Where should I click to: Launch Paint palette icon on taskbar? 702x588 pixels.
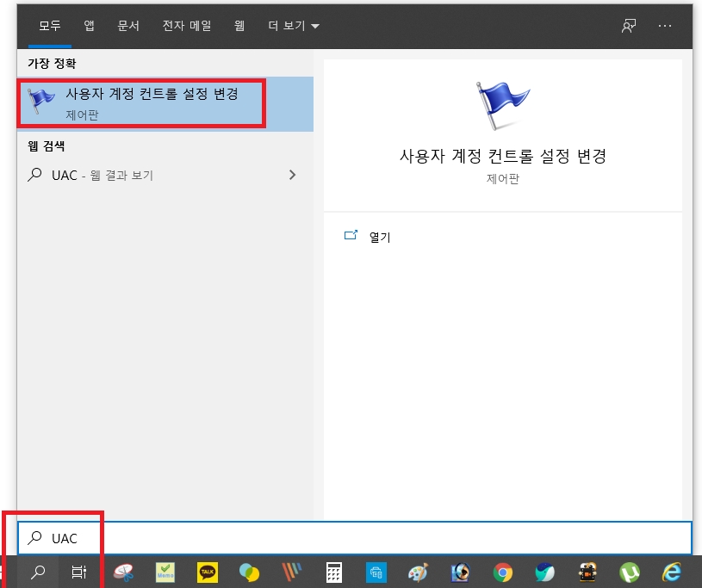coord(418,573)
